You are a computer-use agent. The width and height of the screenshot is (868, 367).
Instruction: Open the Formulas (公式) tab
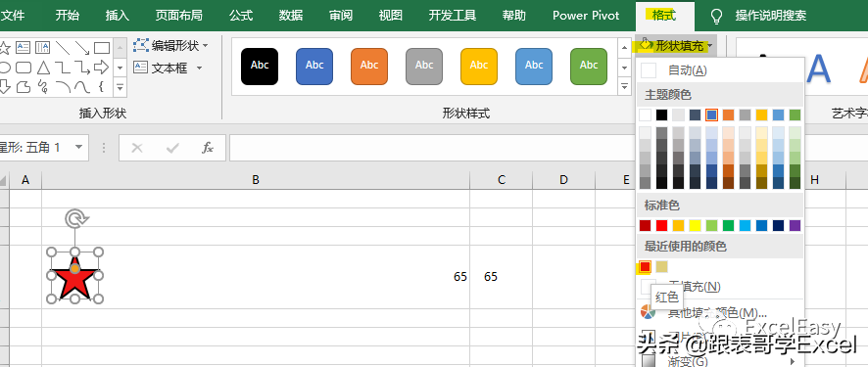point(241,16)
